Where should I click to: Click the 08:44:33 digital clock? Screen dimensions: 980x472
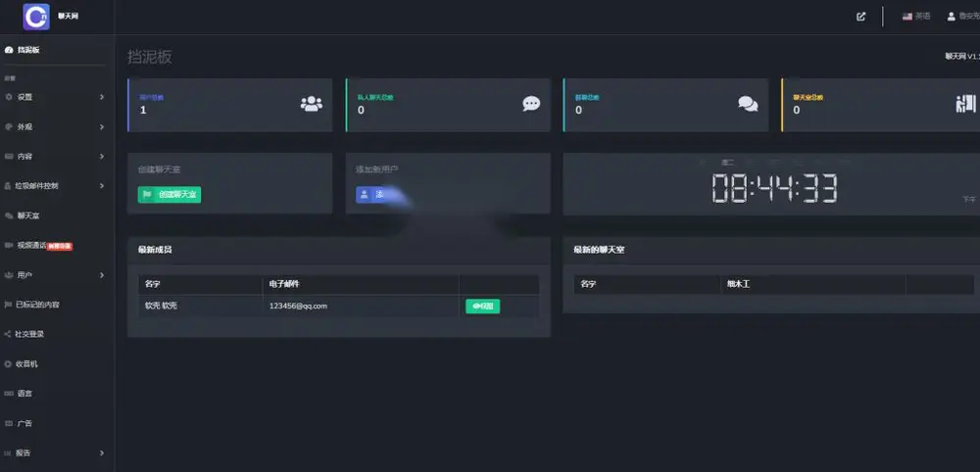pyautogui.click(x=775, y=189)
